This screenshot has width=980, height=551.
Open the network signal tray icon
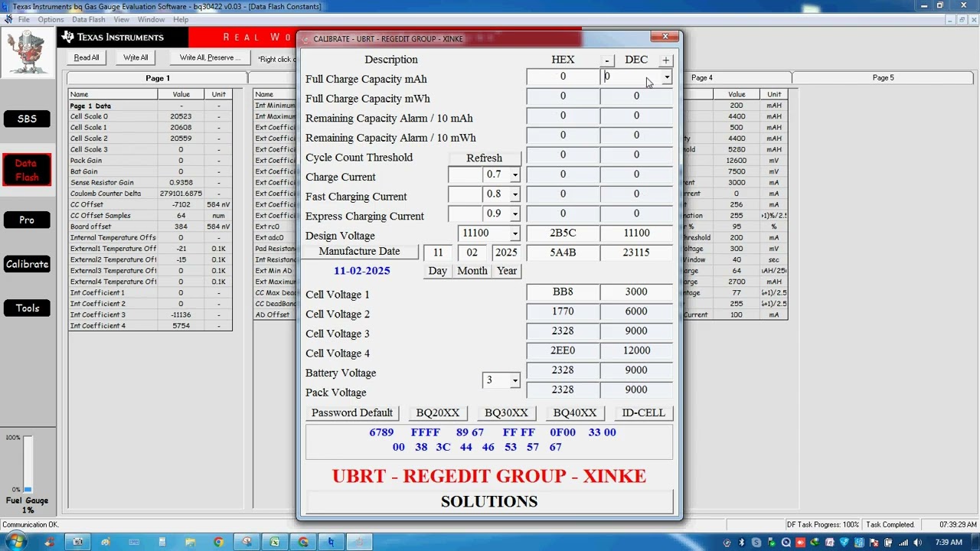pos(903,542)
